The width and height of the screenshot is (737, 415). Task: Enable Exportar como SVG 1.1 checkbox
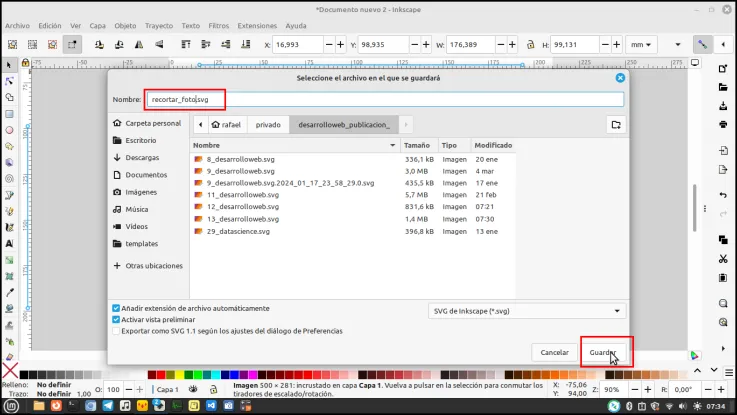pyautogui.click(x=116, y=331)
